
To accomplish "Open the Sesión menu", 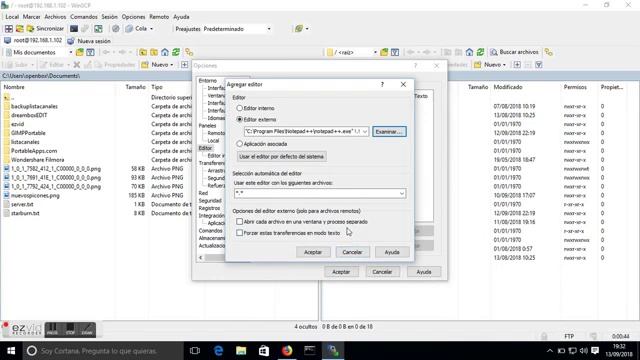I will click(109, 17).
